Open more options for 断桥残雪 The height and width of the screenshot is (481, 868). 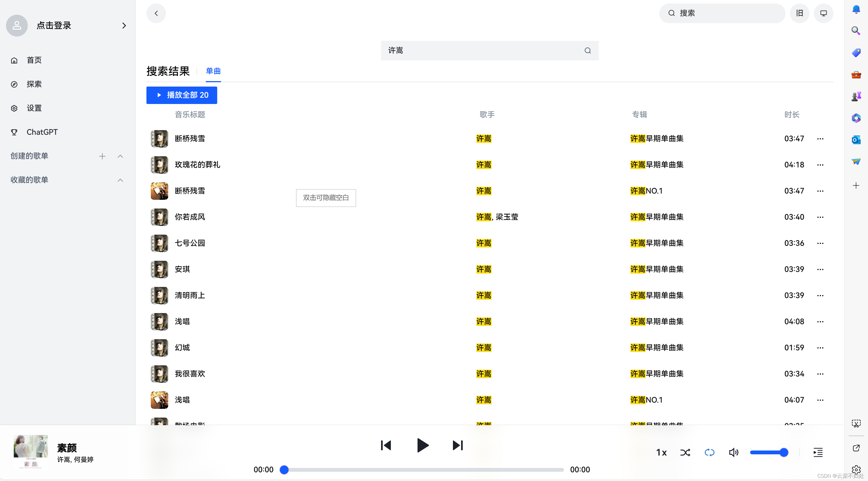tap(820, 139)
